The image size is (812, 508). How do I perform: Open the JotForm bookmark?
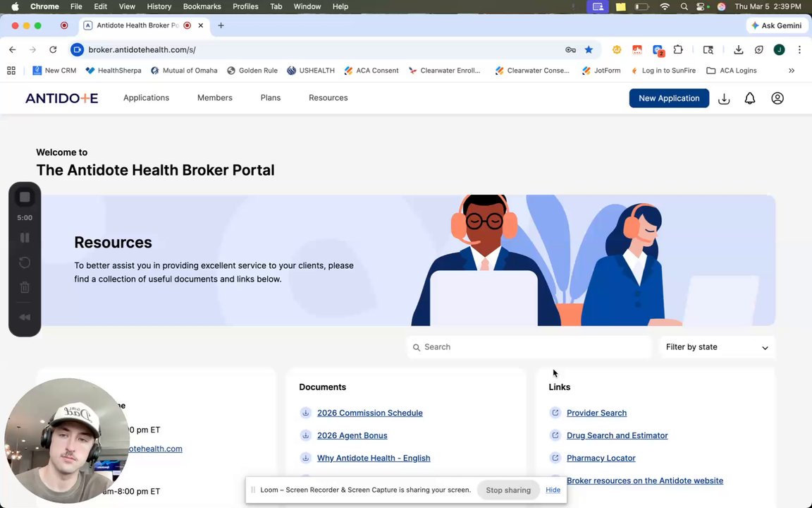click(601, 71)
